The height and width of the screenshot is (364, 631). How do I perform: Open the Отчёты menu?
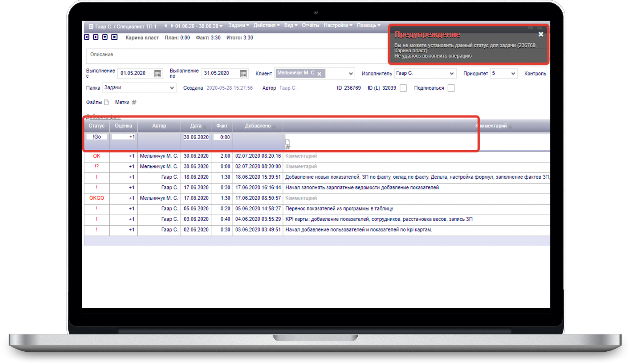point(310,25)
